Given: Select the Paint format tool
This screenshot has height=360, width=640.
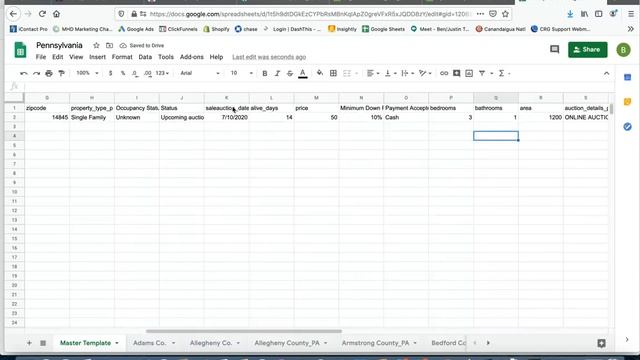Looking at the screenshot, I should pyautogui.click(x=62, y=73).
